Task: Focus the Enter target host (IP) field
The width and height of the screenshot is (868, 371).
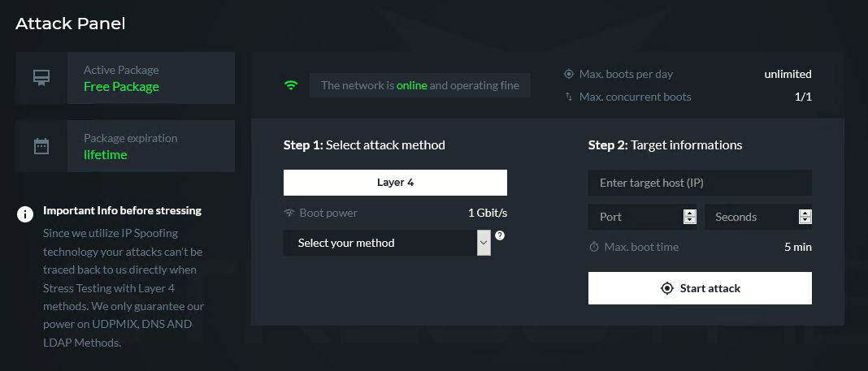Action: (x=699, y=183)
